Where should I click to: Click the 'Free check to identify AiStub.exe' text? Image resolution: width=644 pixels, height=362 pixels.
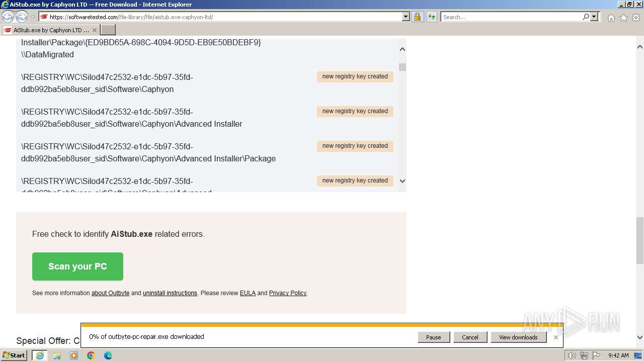click(118, 234)
